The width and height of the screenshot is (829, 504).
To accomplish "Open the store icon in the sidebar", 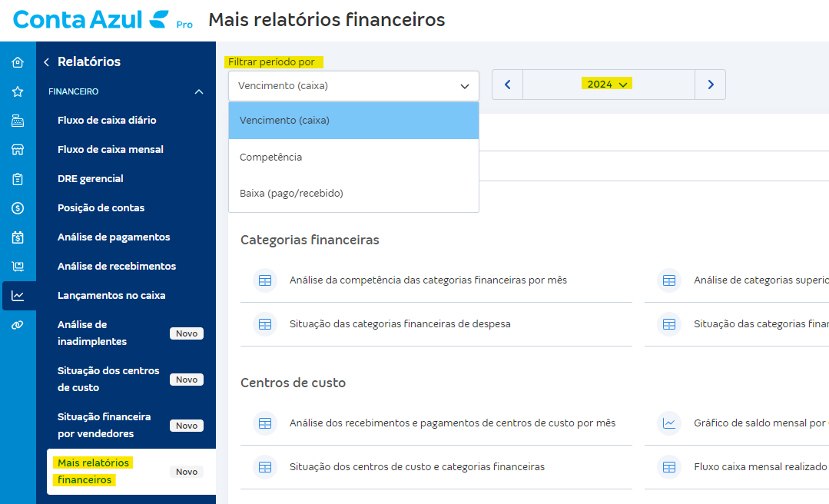I will (x=18, y=150).
